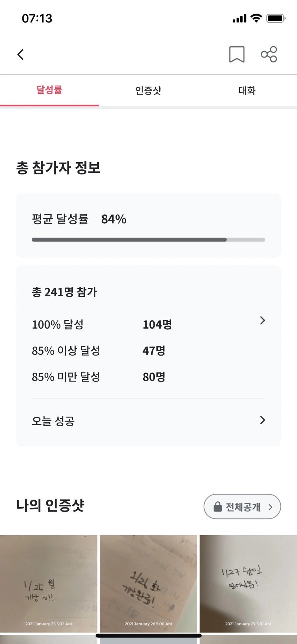Bookmark this challenge with the bookmark icon
Viewport: 297px width, 644px height.
(x=237, y=55)
